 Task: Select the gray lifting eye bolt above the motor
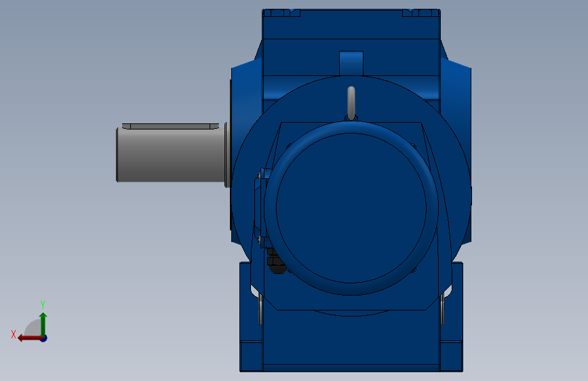coord(351,104)
